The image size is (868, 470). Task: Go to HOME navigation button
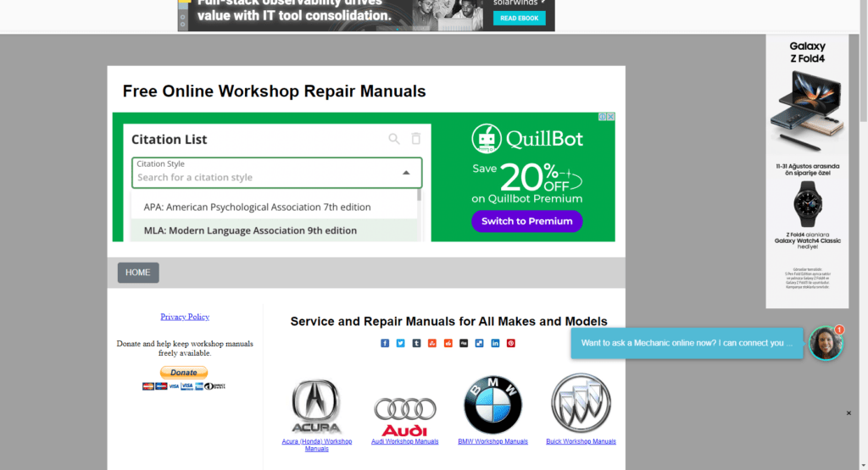138,273
